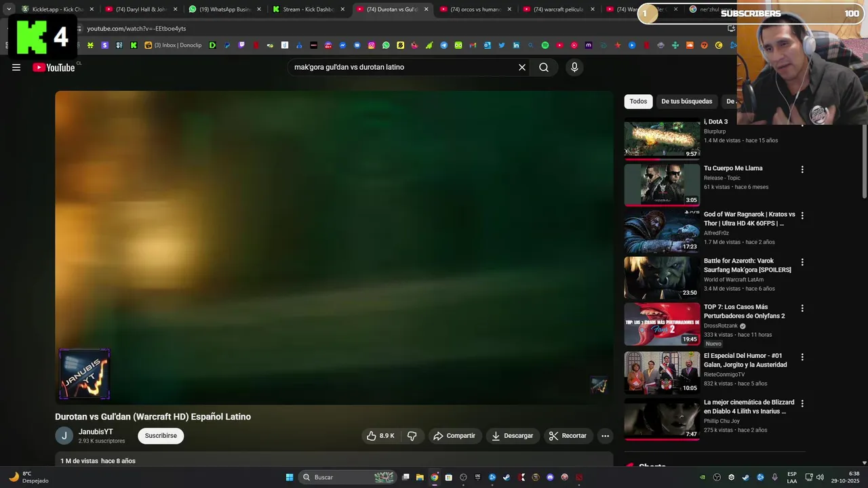This screenshot has width=868, height=488.
Task: Subscribe to JanubisYT with Suscribirse
Action: click(x=161, y=436)
